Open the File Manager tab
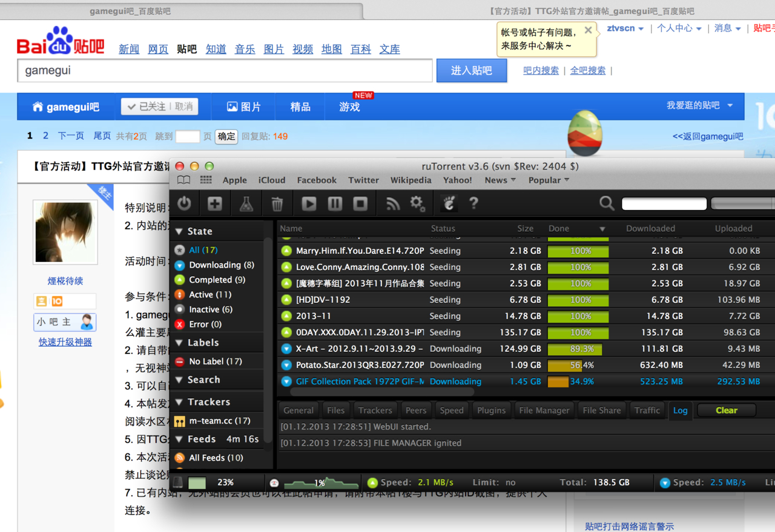775x532 pixels. tap(544, 410)
